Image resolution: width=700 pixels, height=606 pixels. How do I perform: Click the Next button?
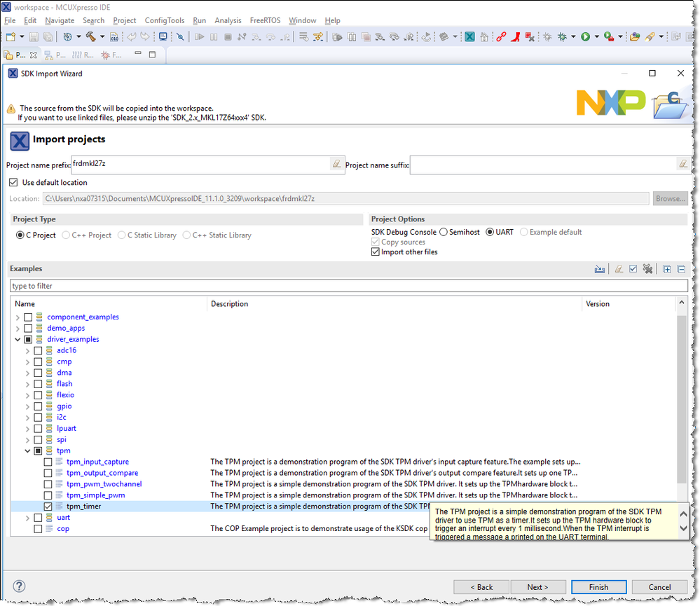pos(538,587)
